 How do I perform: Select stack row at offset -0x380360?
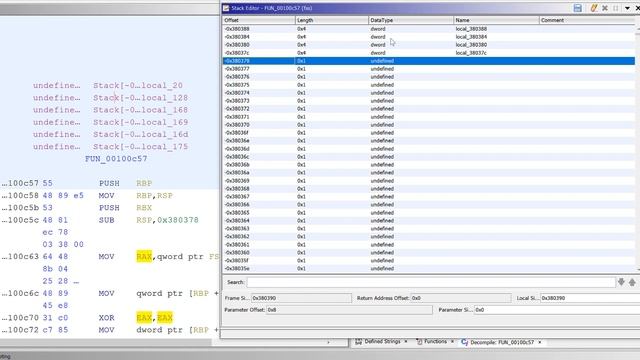pos(429,253)
